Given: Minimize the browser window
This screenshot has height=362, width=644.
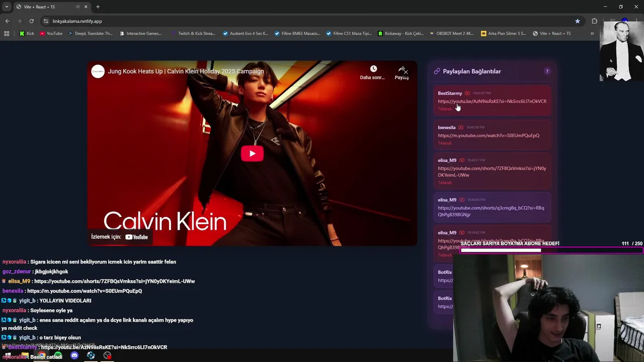Looking at the screenshot, I should pyautogui.click(x=605, y=7).
